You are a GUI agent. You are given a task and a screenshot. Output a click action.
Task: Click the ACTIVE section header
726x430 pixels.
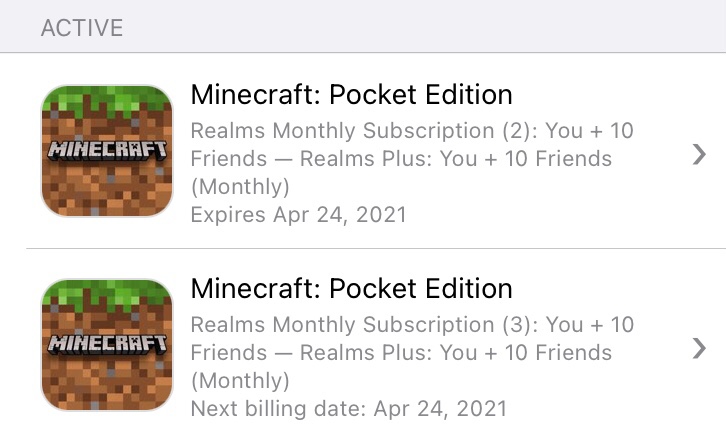82,28
